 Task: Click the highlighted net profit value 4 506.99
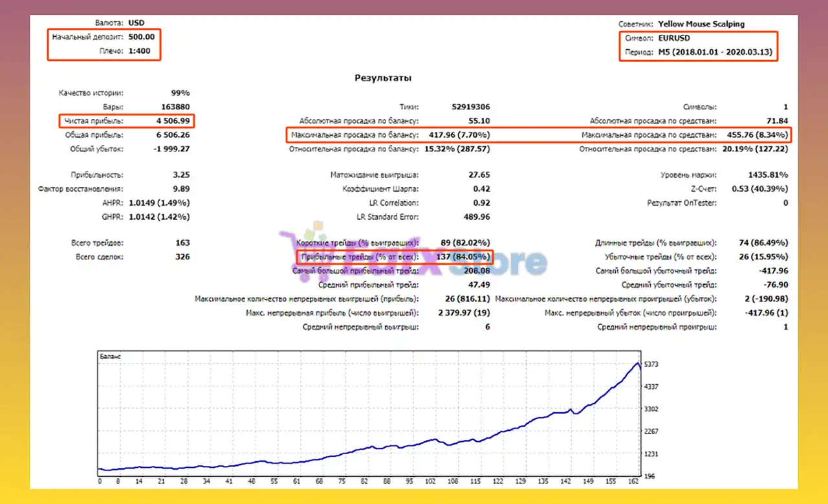pyautogui.click(x=172, y=121)
